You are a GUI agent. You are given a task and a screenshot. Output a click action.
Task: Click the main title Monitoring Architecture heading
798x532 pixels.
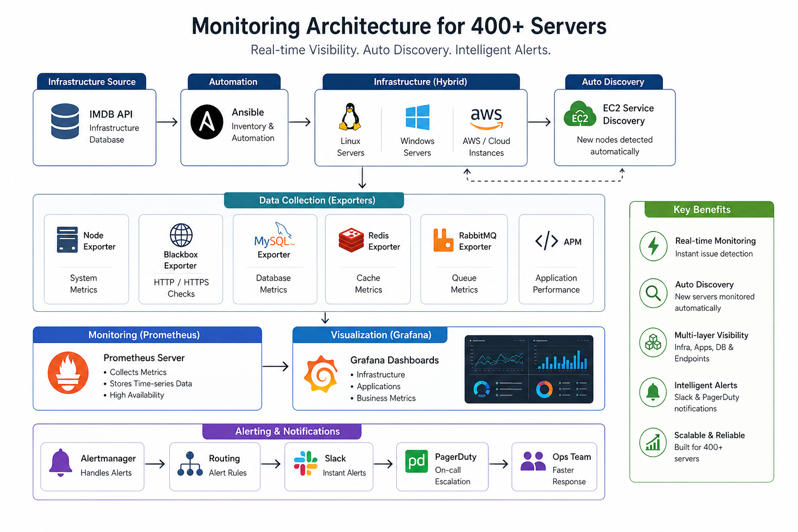point(399,26)
